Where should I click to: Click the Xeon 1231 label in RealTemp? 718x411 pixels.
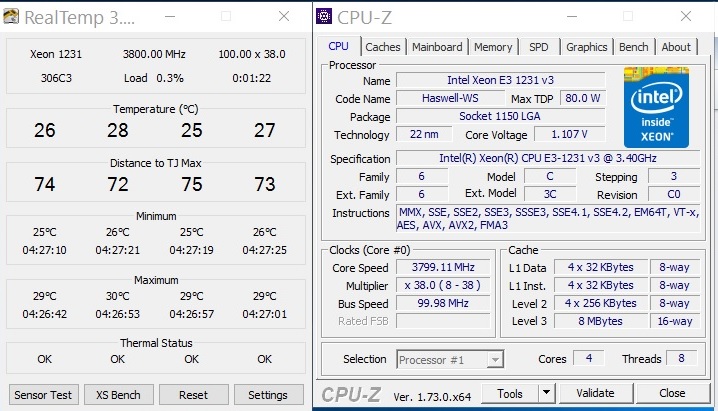click(56, 54)
